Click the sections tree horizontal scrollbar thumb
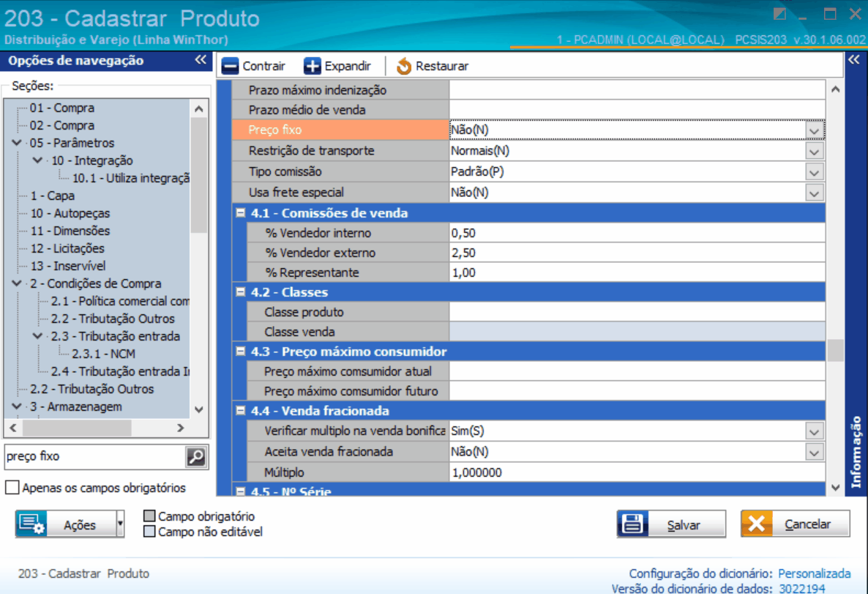This screenshot has width=868, height=594. point(77,428)
